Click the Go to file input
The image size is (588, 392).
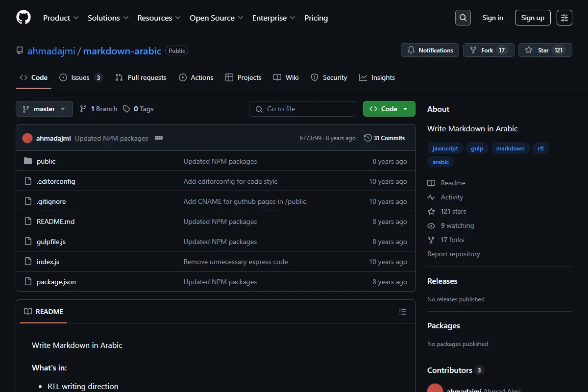302,109
